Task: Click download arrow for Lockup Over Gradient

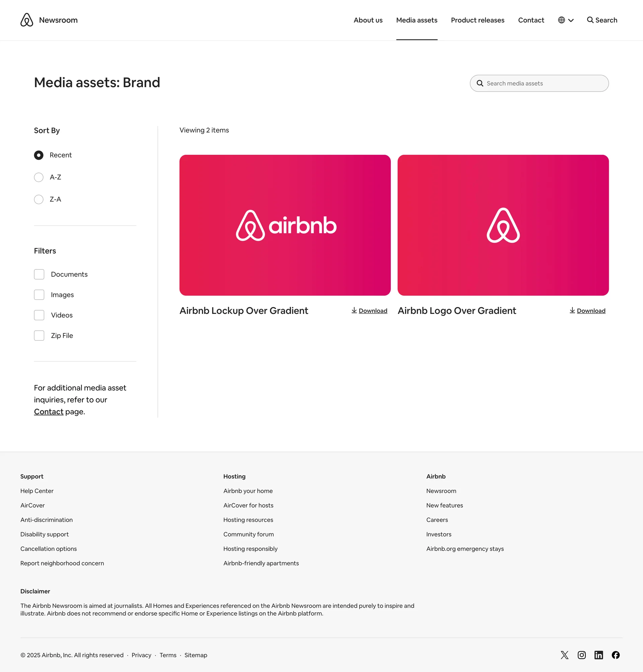Action: 354,310
